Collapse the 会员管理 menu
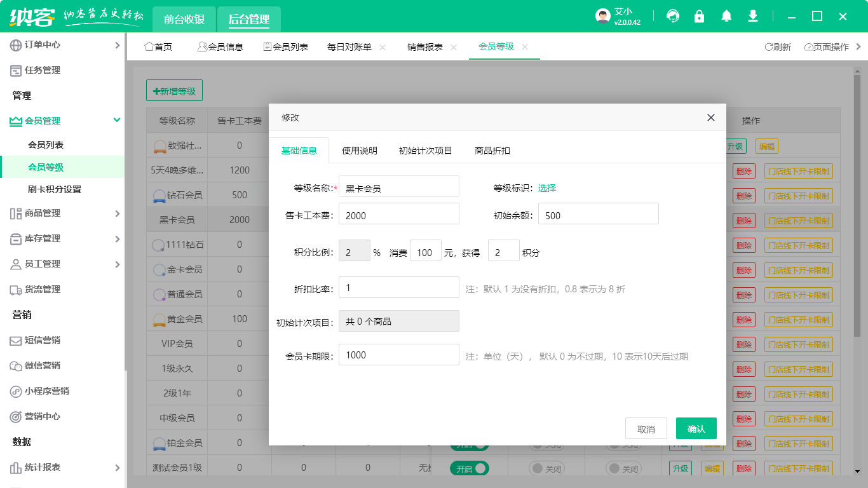The height and width of the screenshot is (488, 868). tap(57, 119)
